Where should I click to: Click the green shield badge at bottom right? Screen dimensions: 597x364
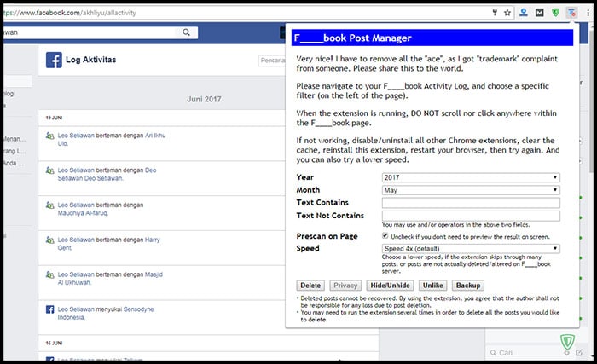point(567,343)
